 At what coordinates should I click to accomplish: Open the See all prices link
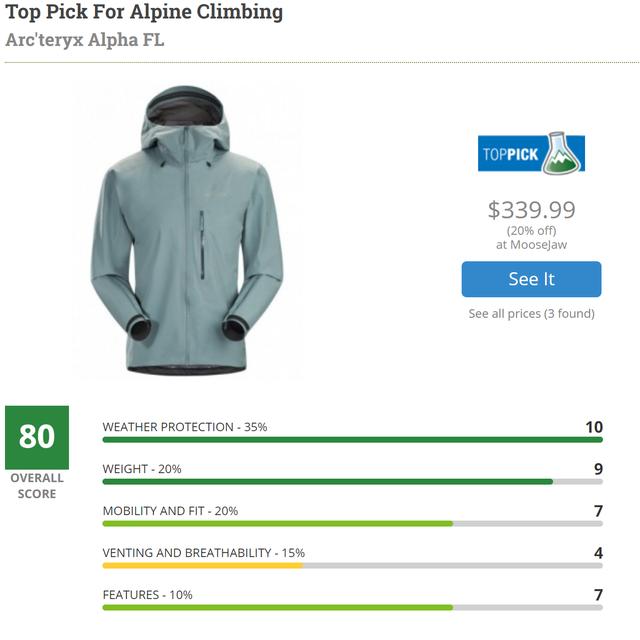tap(531, 314)
